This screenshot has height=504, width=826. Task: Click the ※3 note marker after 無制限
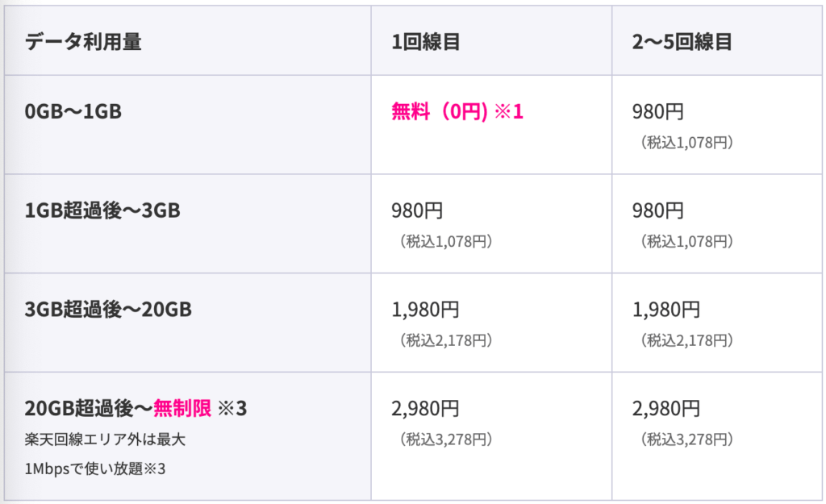coord(232,408)
